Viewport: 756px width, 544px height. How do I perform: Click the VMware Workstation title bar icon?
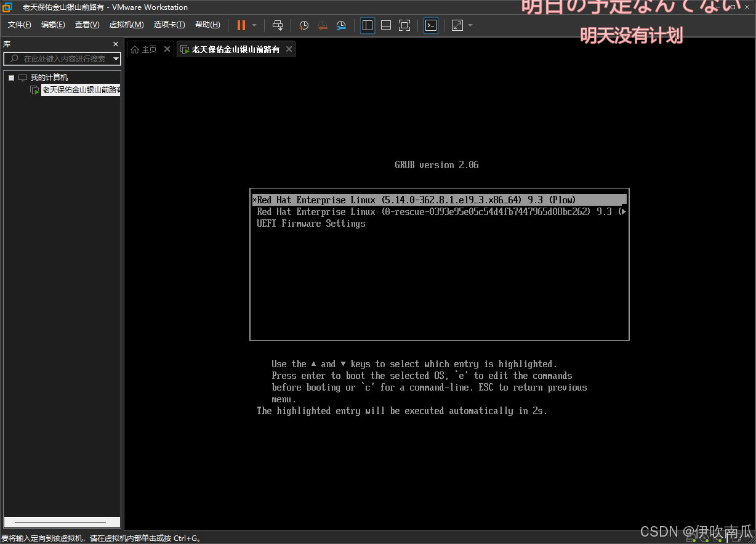click(x=8, y=7)
